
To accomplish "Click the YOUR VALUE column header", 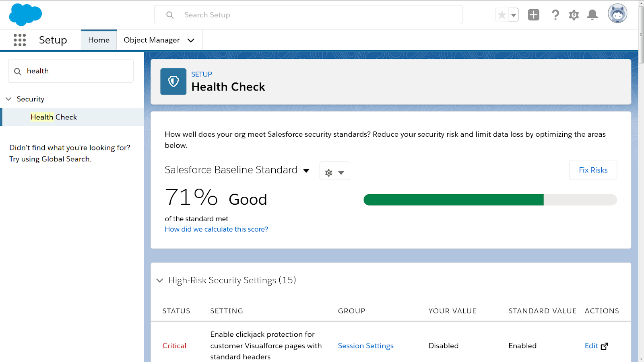I will [x=452, y=311].
